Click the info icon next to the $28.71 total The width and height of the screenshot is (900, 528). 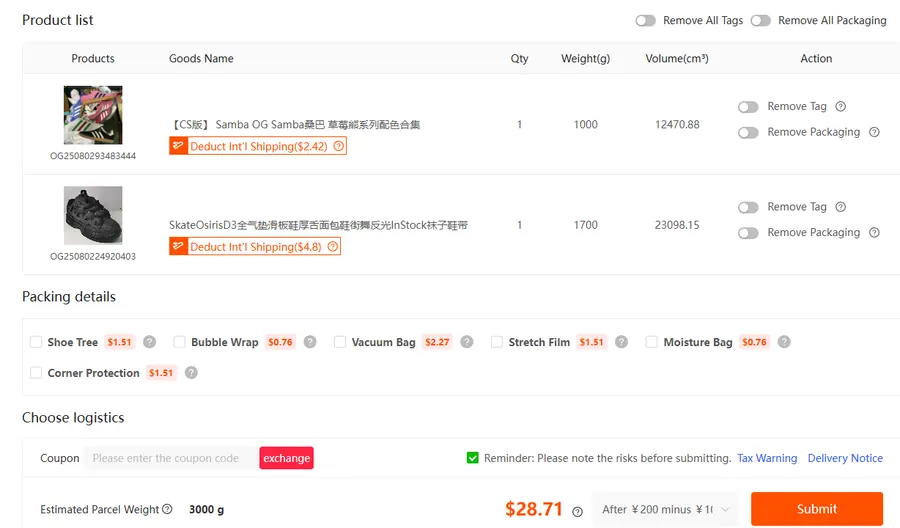(577, 511)
